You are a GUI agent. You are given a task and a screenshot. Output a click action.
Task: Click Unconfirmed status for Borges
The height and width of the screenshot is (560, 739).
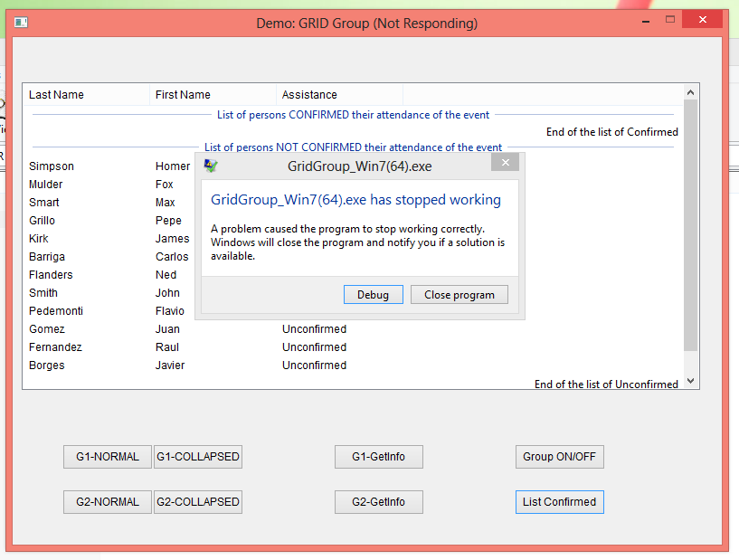pyautogui.click(x=315, y=365)
